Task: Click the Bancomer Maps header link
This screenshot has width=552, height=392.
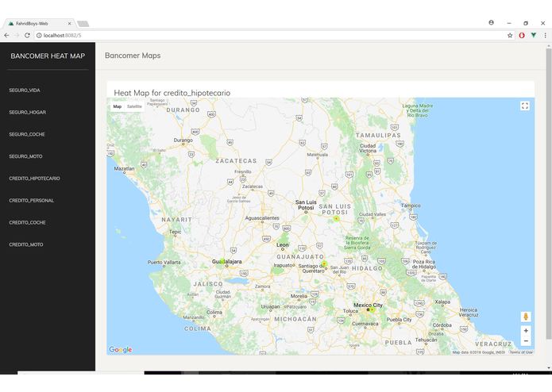Action: click(133, 56)
